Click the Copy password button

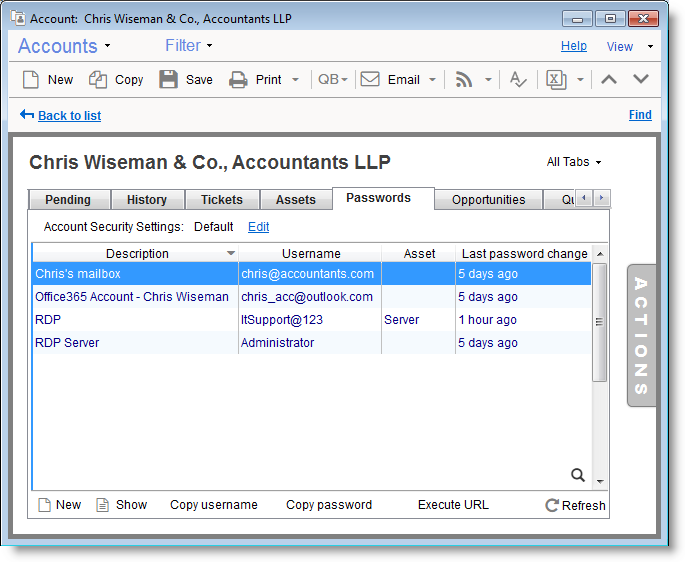[329, 505]
